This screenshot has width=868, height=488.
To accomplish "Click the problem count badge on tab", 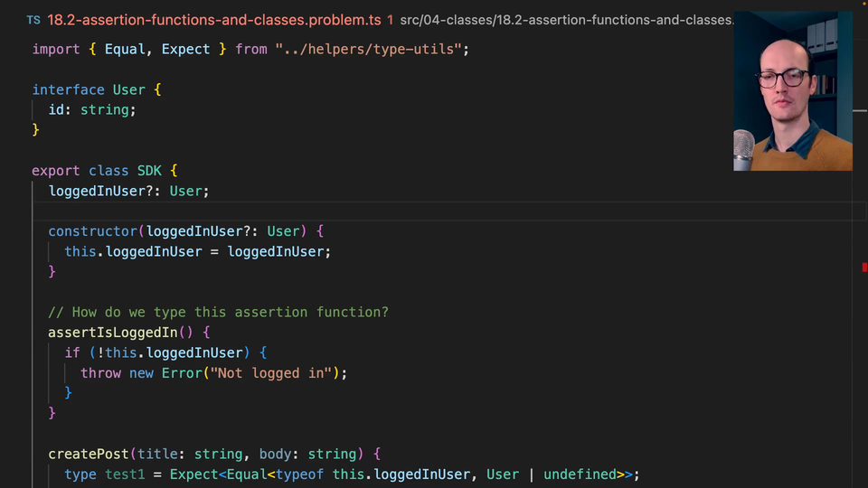I will point(390,19).
